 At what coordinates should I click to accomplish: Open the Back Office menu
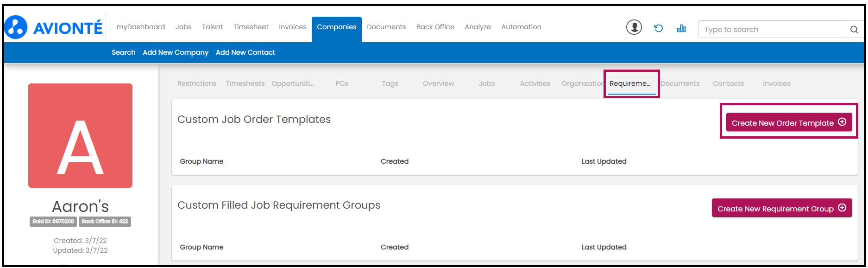pos(435,27)
